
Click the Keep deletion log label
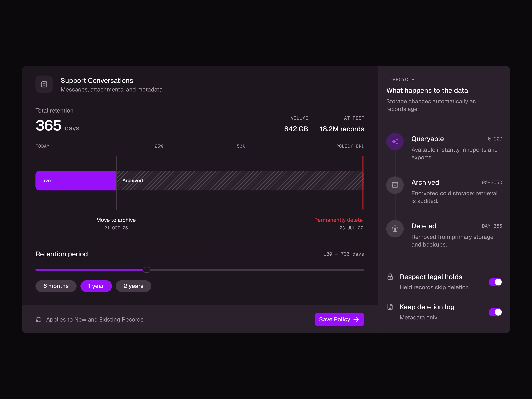(427, 307)
